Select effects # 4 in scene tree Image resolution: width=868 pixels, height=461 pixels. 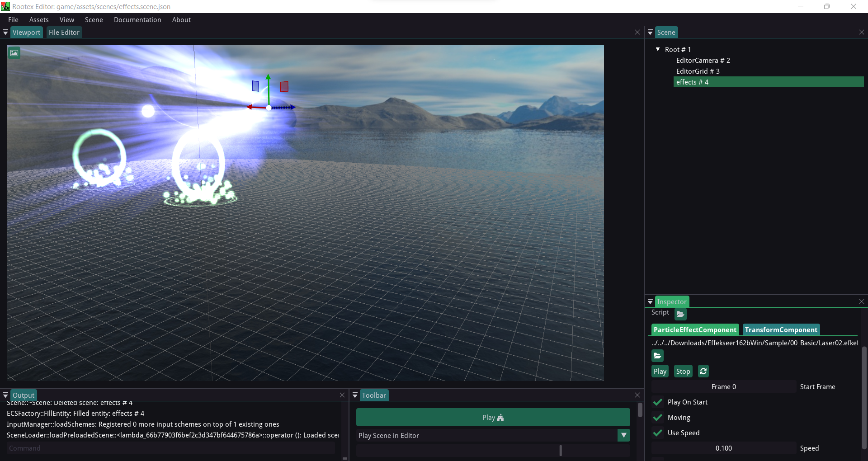(x=769, y=82)
